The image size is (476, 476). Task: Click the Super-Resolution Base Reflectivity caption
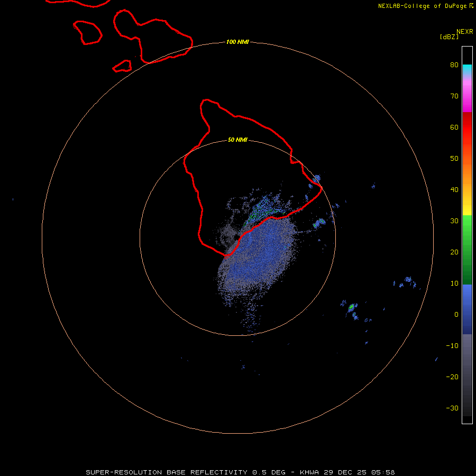(x=241, y=472)
